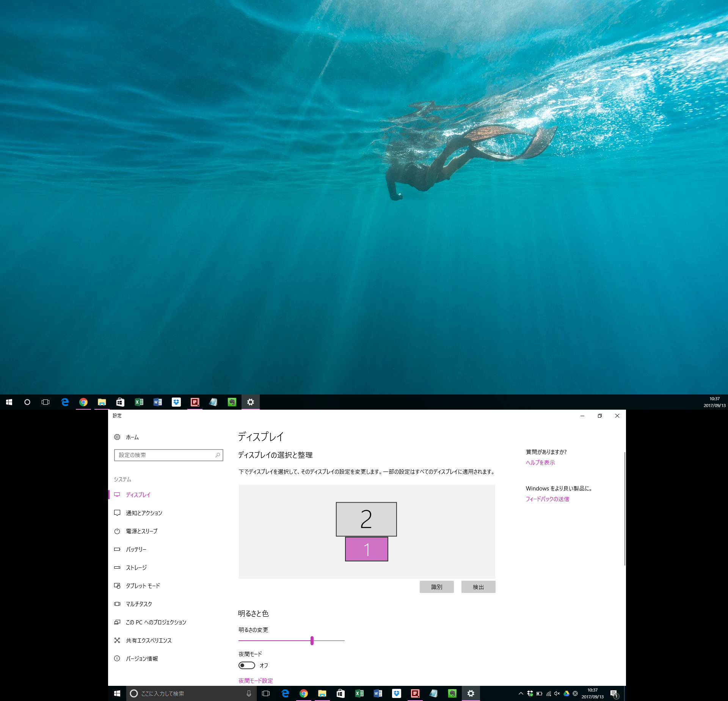This screenshot has width=728, height=701.
Task: Switch to Chrome on the second-display taskbar
Action: [83, 402]
